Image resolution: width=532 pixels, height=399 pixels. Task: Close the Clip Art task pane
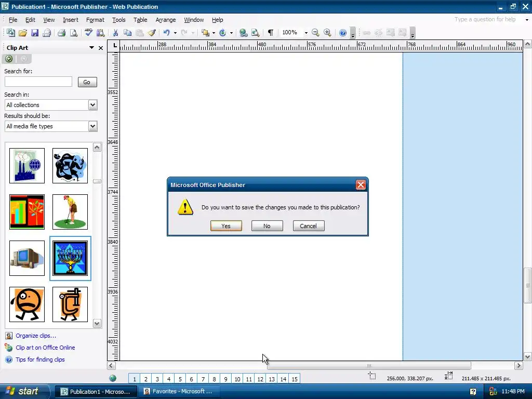pyautogui.click(x=101, y=48)
